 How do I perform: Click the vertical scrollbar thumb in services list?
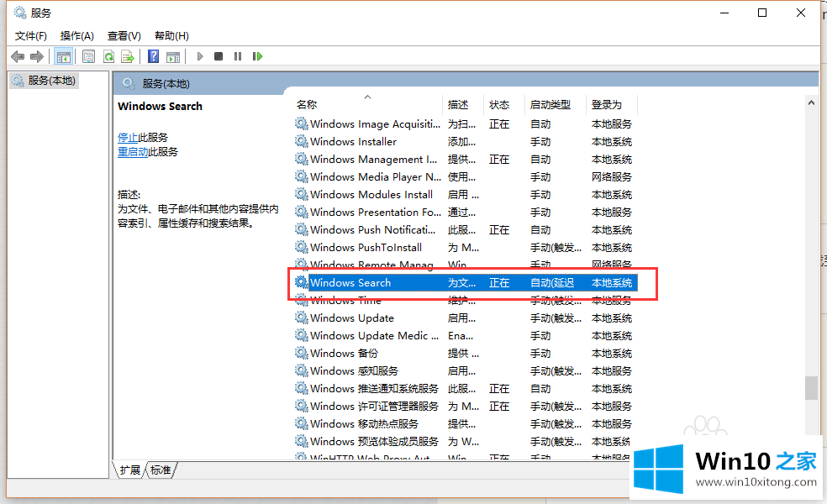(x=811, y=387)
